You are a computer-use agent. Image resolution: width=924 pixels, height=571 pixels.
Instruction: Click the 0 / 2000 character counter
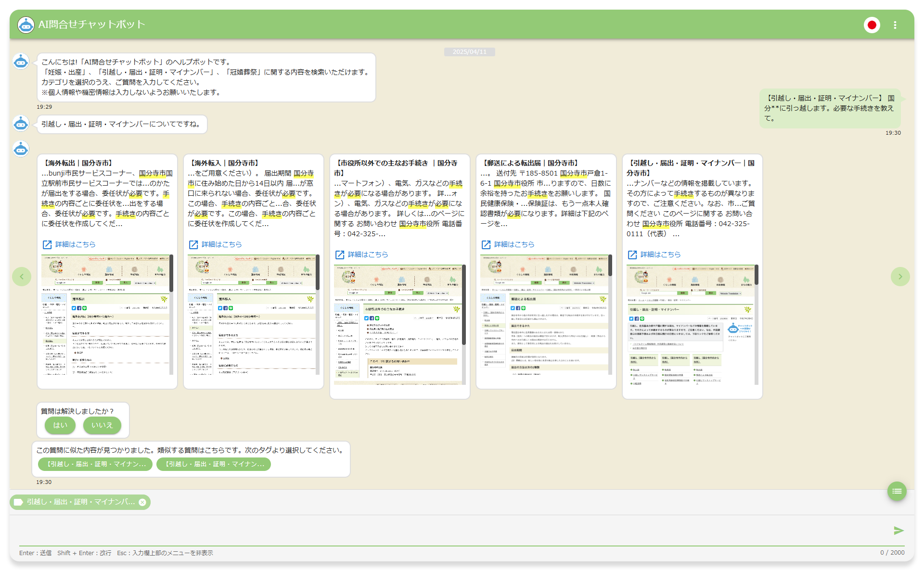coord(892,553)
